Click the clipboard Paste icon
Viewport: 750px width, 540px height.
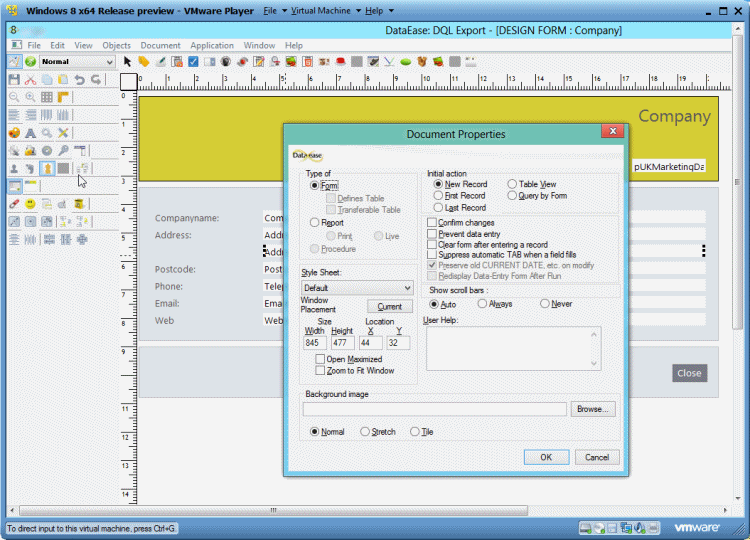[x=63, y=79]
